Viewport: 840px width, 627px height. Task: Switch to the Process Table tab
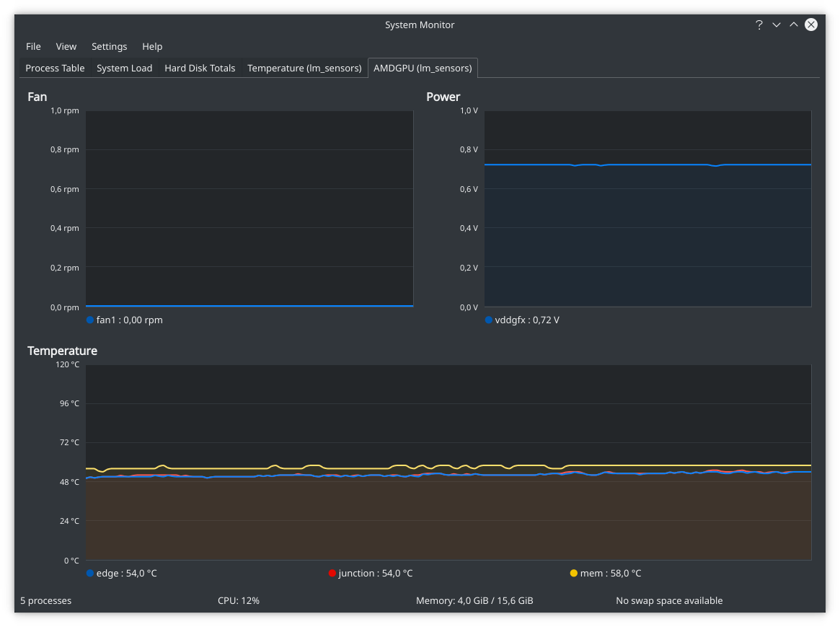click(x=56, y=68)
